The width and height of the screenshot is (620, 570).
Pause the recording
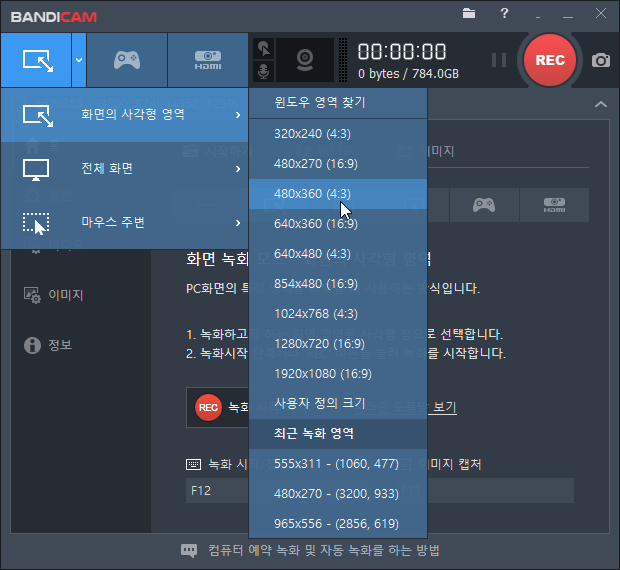[499, 60]
